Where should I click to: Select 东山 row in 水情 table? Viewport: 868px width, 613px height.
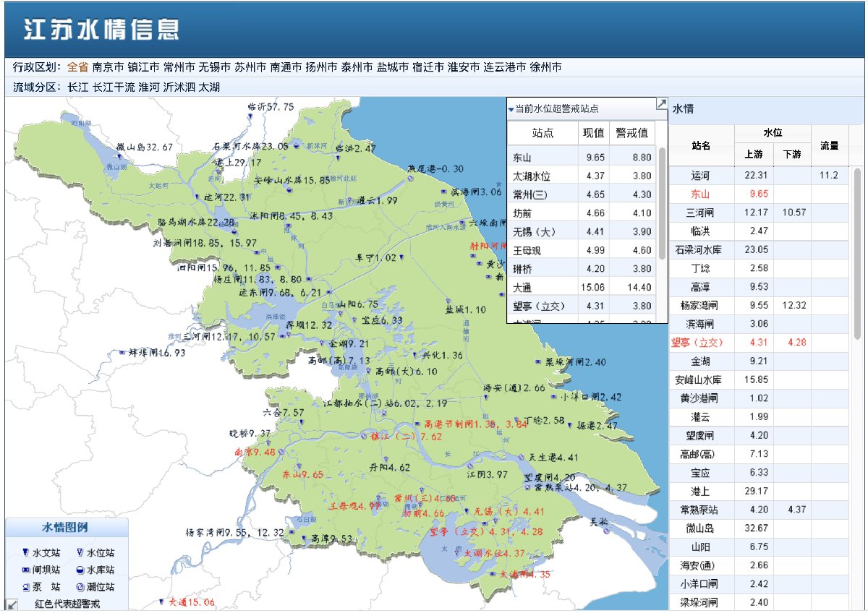(x=700, y=194)
